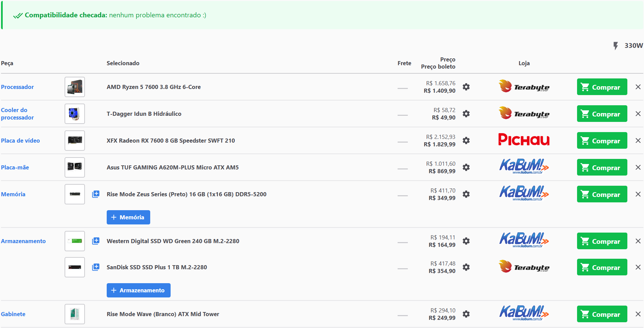Open the SanDisk SSD Plus thumbnail
Image resolution: width=644 pixels, height=328 pixels.
click(75, 267)
